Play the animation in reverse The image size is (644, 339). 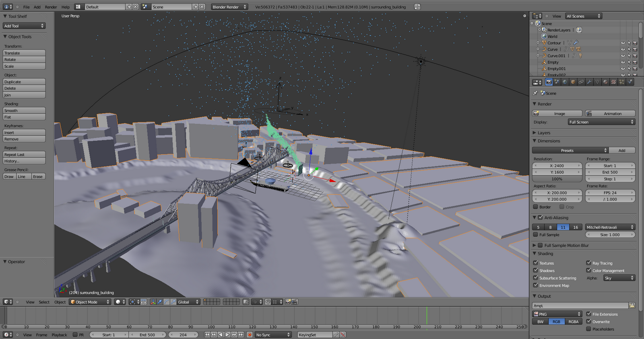click(221, 335)
